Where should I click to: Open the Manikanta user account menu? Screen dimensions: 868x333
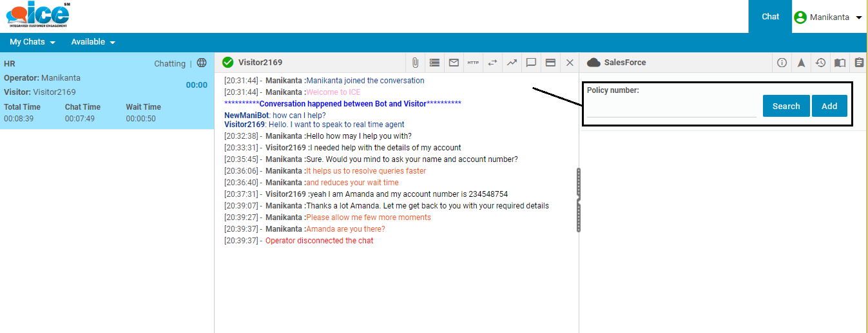tap(828, 17)
